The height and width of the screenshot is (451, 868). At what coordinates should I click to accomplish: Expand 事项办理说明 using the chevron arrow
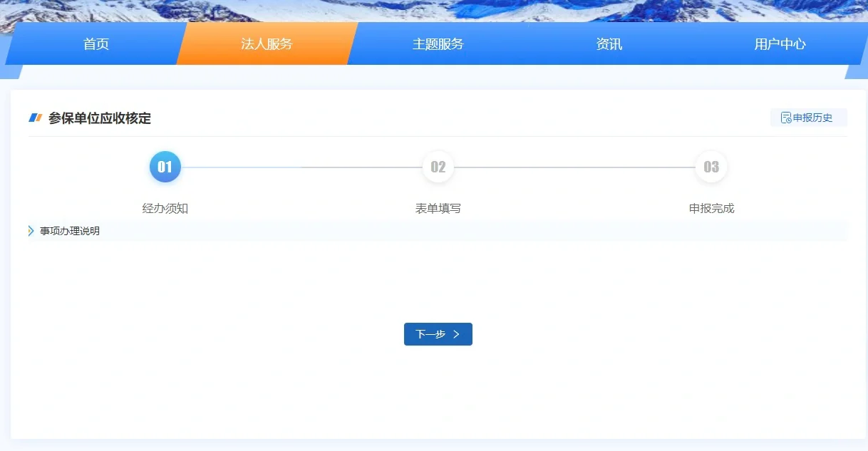click(31, 231)
